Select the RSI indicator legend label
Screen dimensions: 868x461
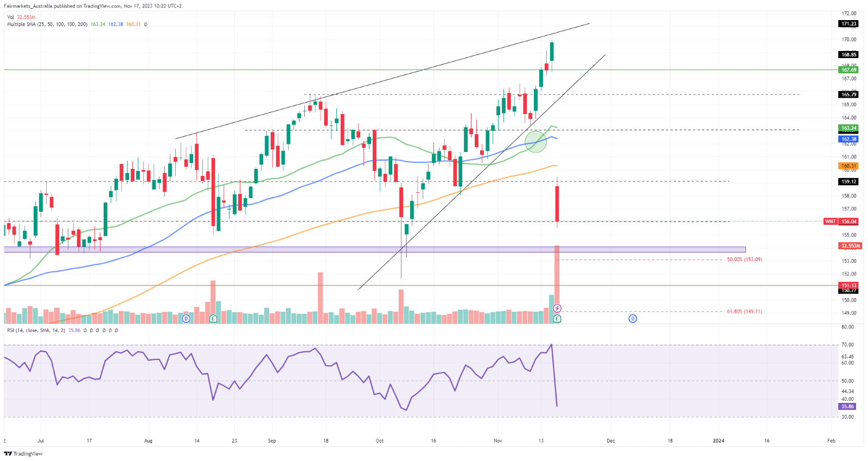(x=36, y=330)
